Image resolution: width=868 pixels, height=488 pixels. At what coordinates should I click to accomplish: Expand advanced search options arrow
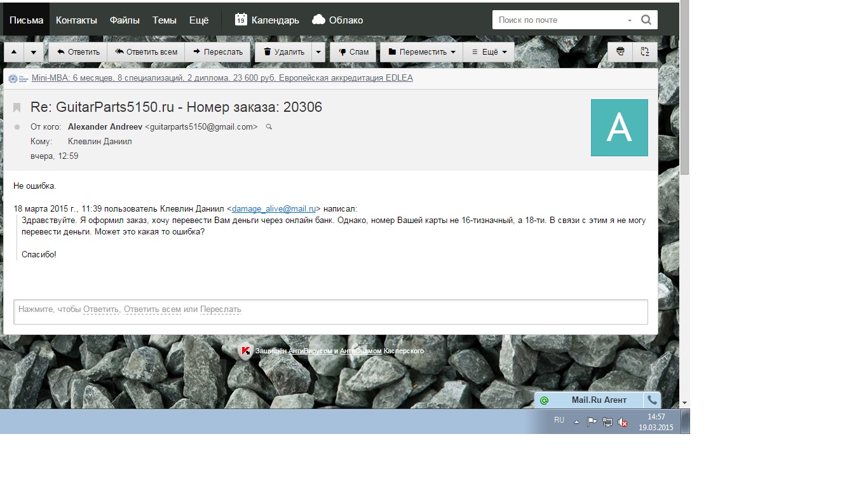630,20
